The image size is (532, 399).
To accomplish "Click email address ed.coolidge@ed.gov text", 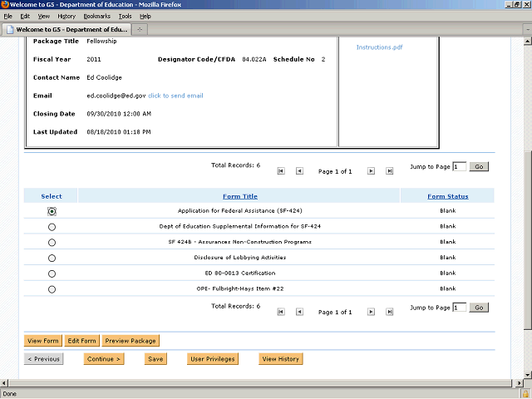I will [116, 96].
